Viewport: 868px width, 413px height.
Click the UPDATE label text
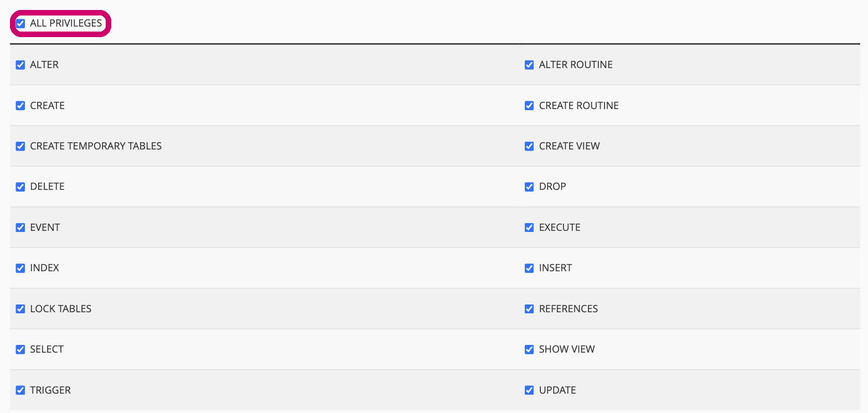click(x=557, y=390)
